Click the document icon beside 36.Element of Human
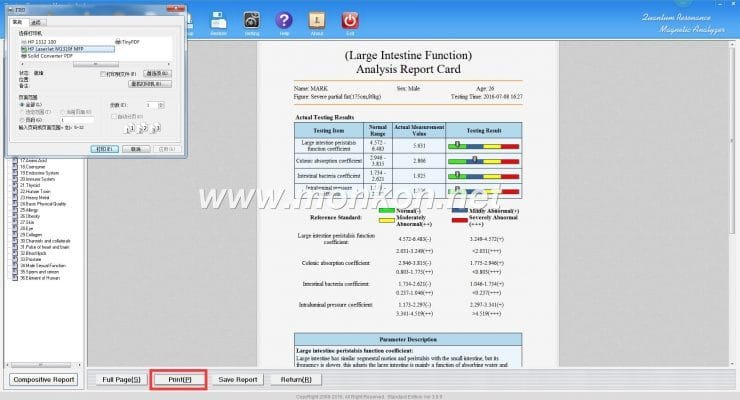This screenshot has height=400, width=740. pyautogui.click(x=15, y=278)
